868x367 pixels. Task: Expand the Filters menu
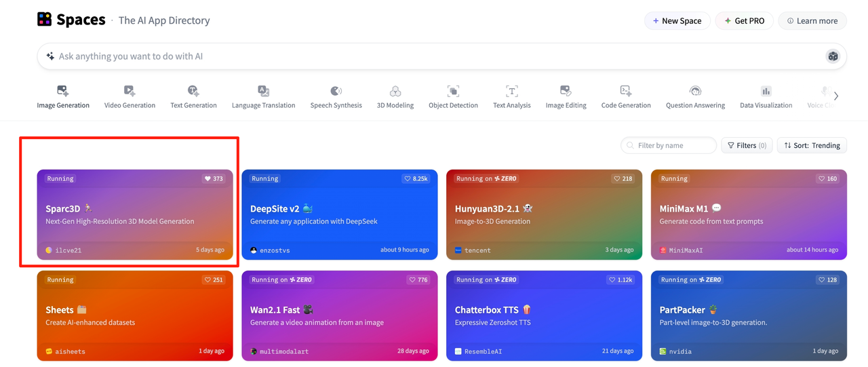[x=747, y=145]
